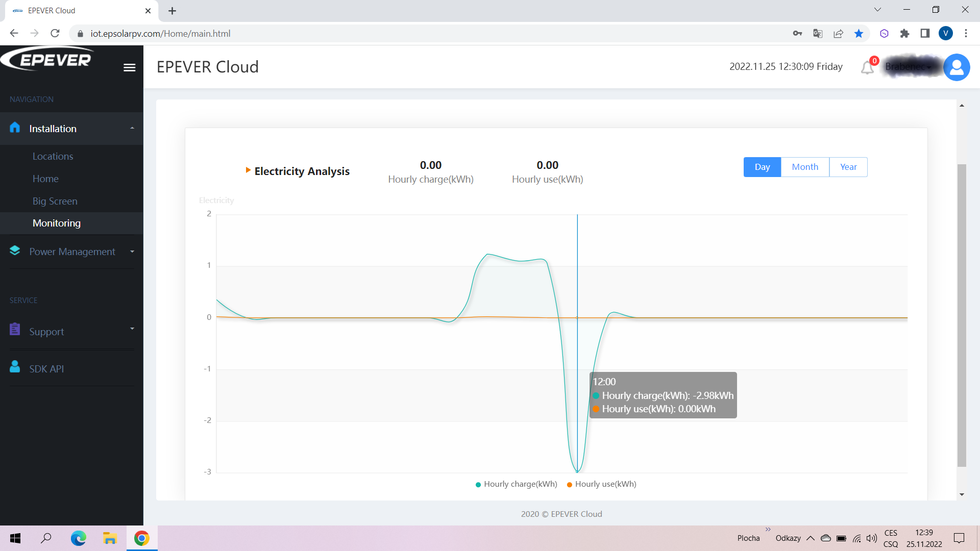980x551 pixels.
Task: Bookmark page with star icon
Action: [859, 34]
